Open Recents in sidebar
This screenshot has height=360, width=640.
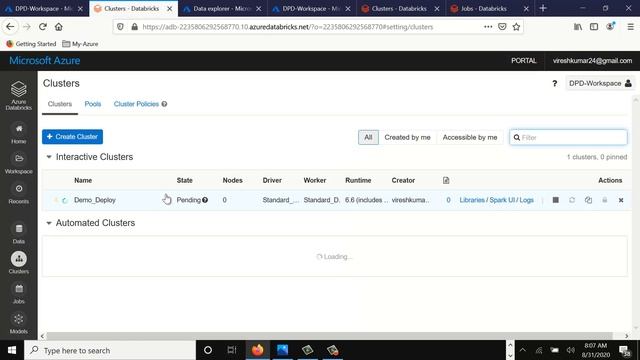click(18, 194)
